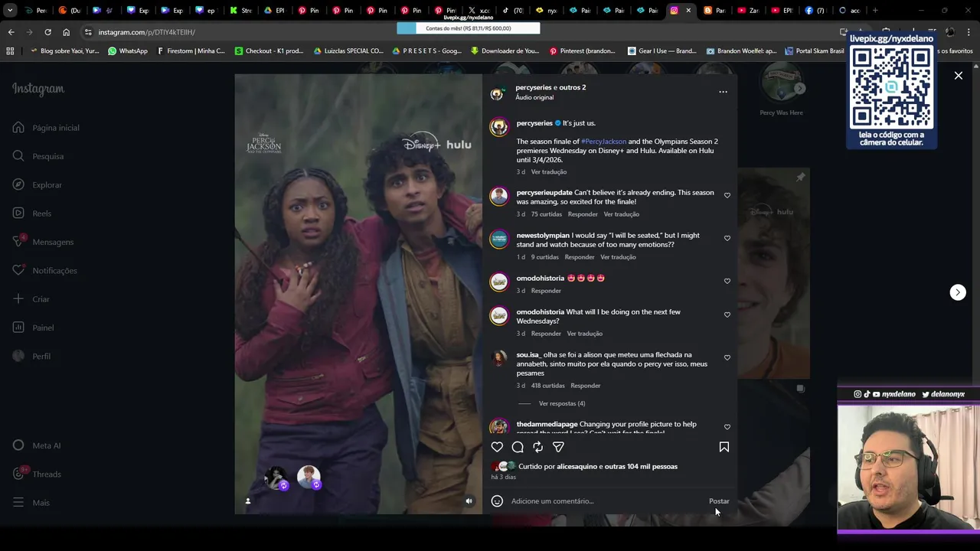Mute or unmute the video audio
This screenshot has width=980, height=551.
pos(469,501)
